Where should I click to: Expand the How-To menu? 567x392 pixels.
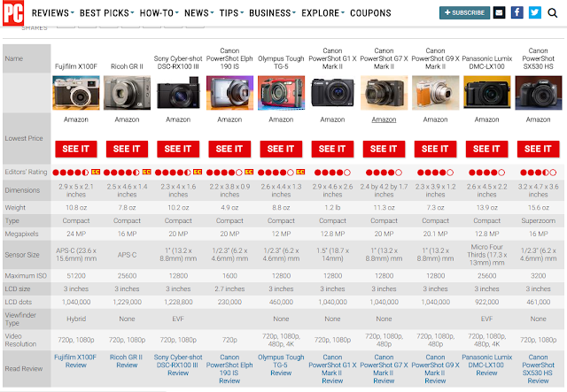[x=159, y=13]
